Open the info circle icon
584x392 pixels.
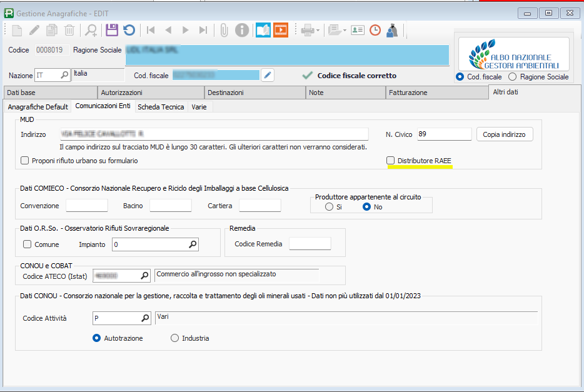pyautogui.click(x=242, y=29)
